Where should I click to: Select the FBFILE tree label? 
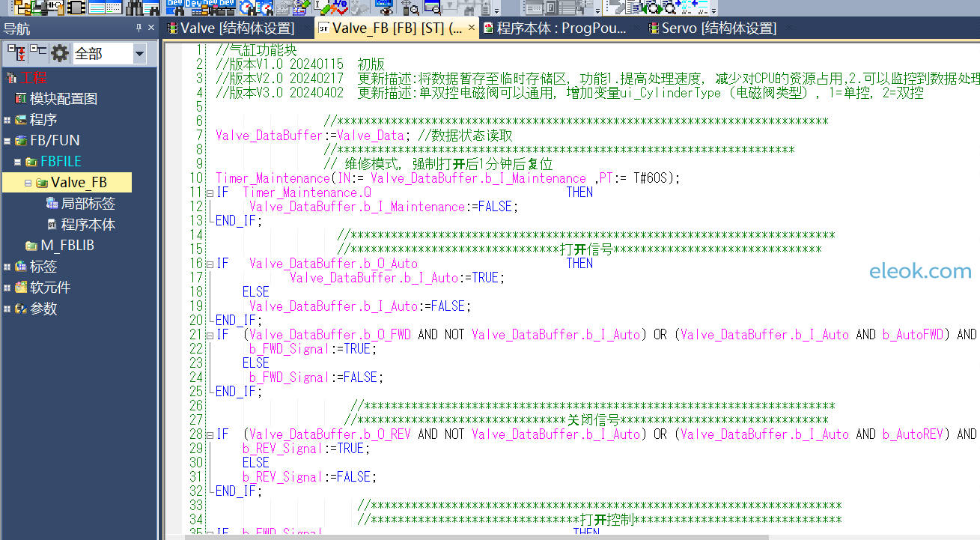tap(61, 162)
